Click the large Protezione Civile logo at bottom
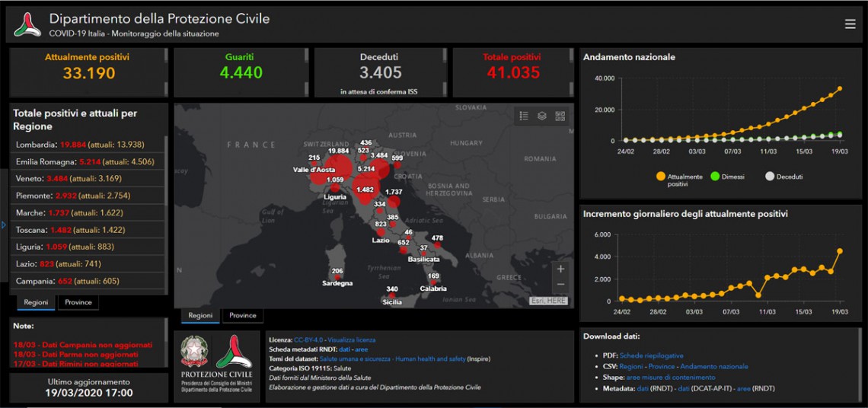This screenshot has width=868, height=408. (235, 351)
